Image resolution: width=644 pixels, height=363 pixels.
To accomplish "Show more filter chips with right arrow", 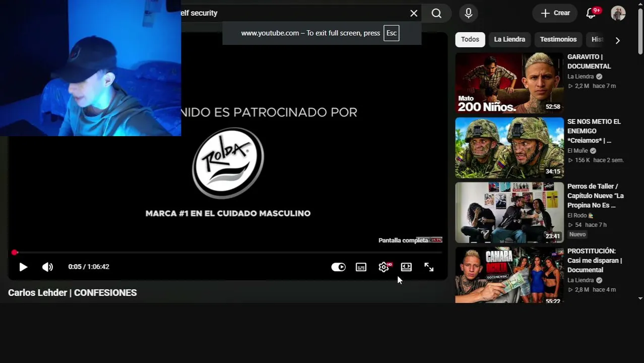I will pyautogui.click(x=617, y=40).
